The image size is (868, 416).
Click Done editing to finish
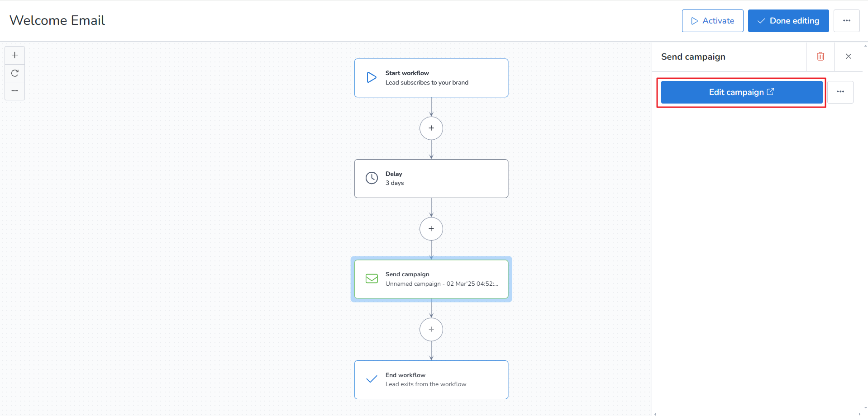click(788, 21)
